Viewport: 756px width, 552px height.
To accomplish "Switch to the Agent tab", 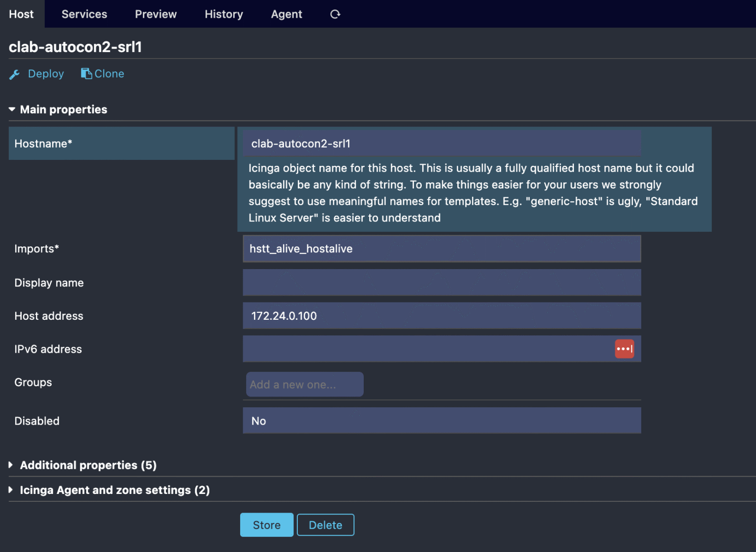I will click(x=286, y=14).
